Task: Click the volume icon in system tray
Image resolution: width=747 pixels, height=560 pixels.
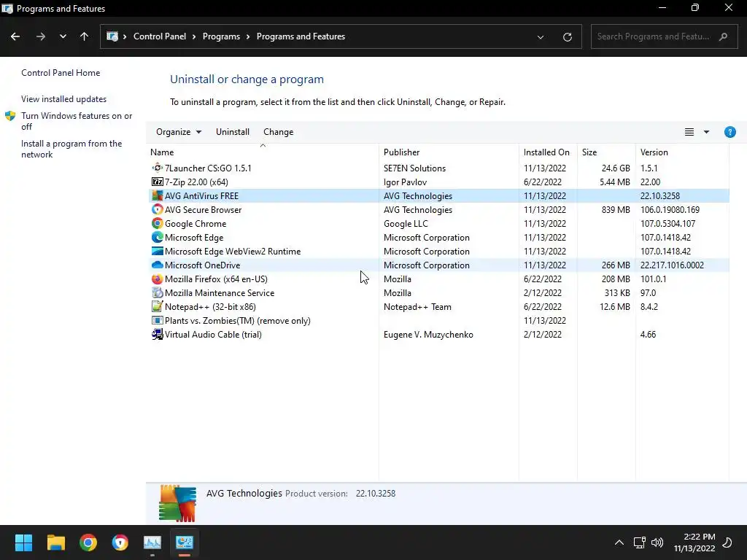Action: click(x=657, y=542)
